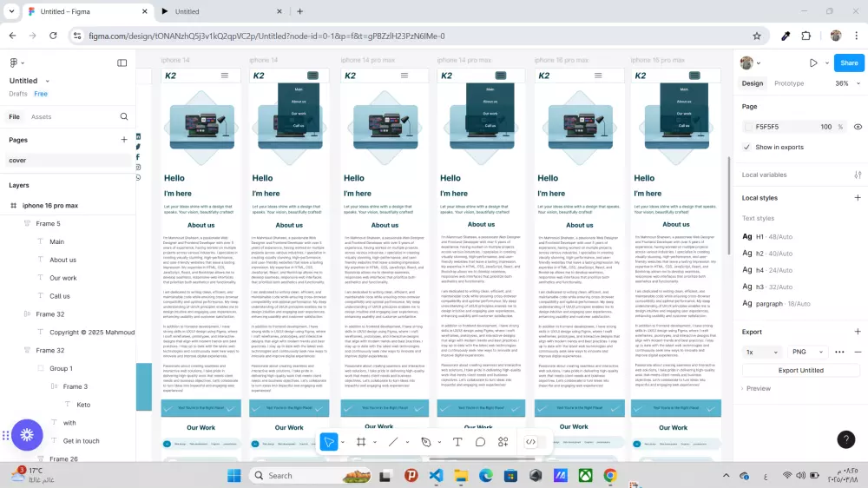Image resolution: width=868 pixels, height=488 pixels.
Task: Toggle Dev Mode code icon
Action: [x=530, y=442]
